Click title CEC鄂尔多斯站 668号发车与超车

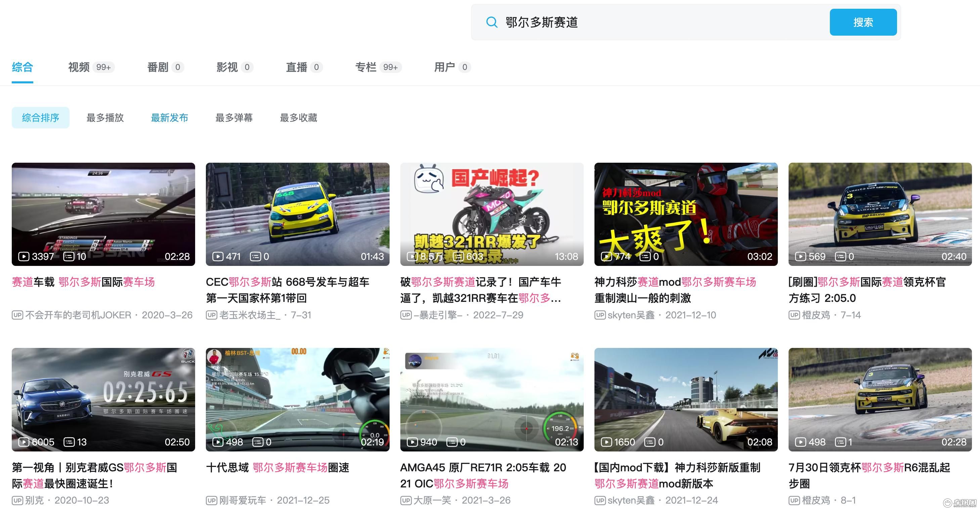coord(287,290)
